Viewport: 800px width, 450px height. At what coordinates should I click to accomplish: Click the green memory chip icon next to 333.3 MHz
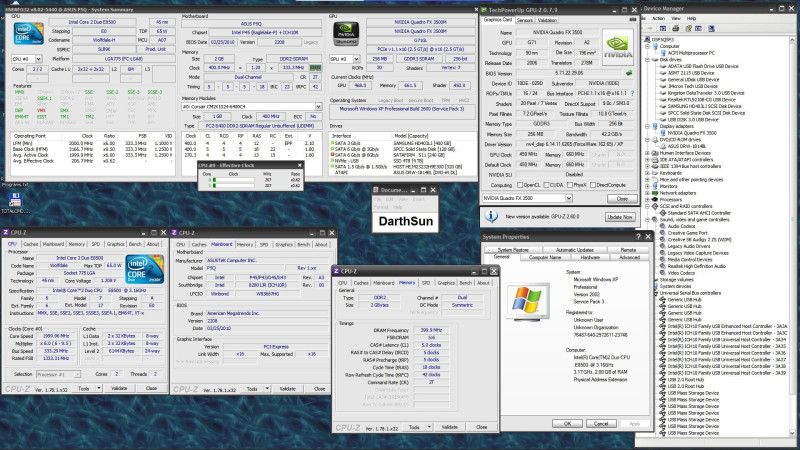[315, 67]
